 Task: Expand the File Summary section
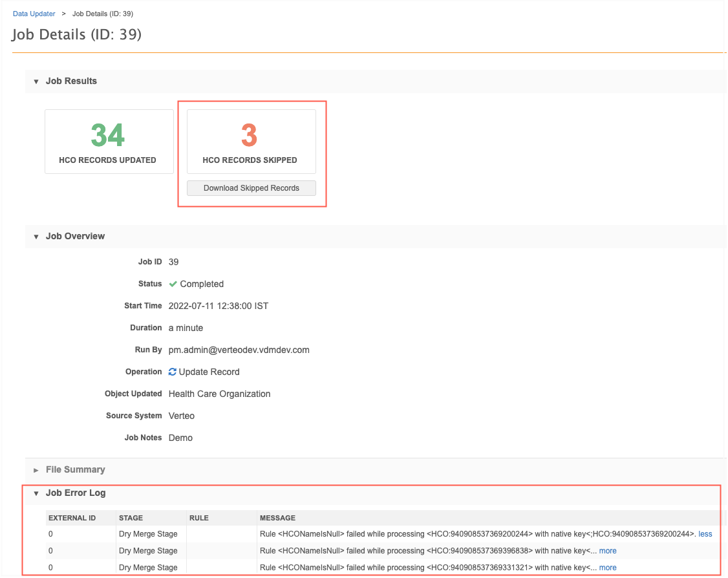pos(36,470)
